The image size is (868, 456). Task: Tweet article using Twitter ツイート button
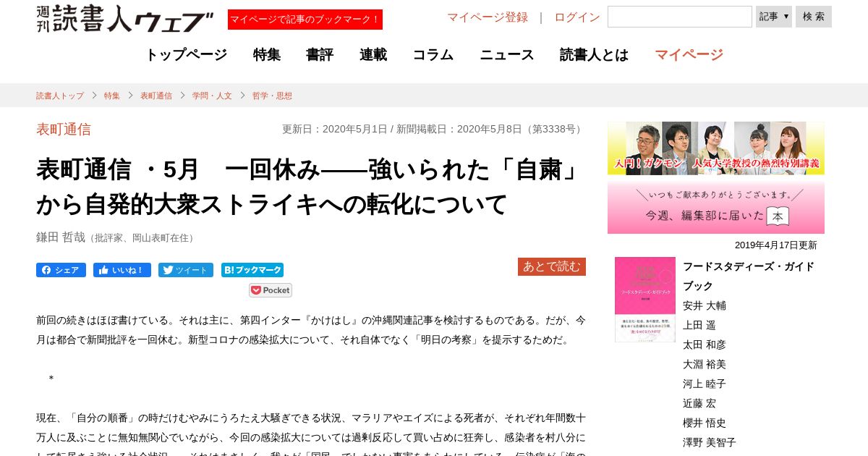tap(186, 270)
